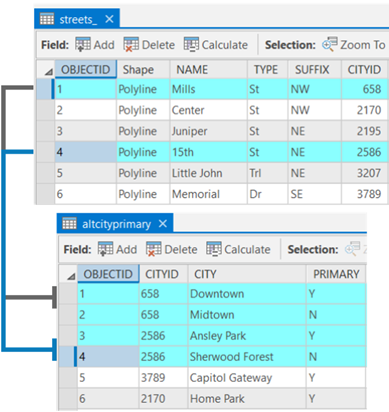Click the Juniper name cell
This screenshot has width=389, height=412.
click(x=209, y=131)
